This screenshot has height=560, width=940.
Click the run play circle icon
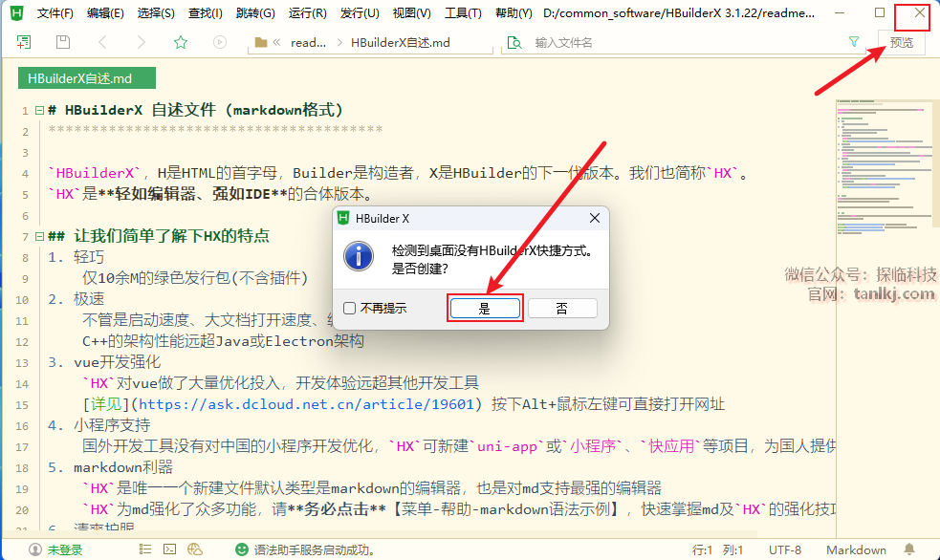point(220,42)
